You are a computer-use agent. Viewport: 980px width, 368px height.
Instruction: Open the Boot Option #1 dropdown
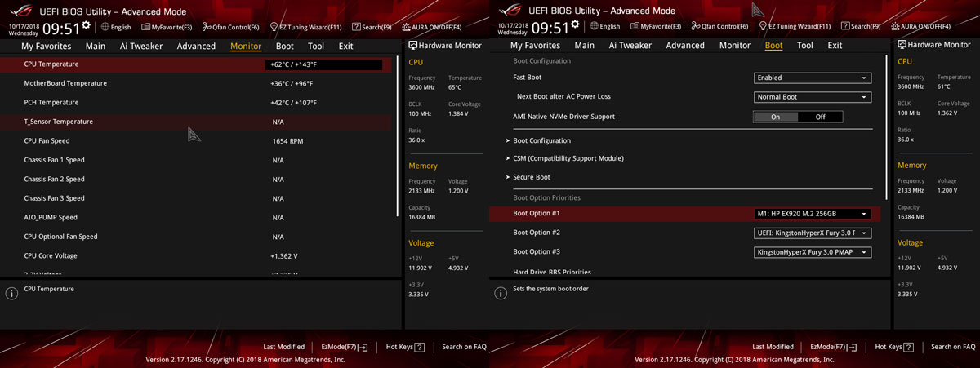click(813, 214)
